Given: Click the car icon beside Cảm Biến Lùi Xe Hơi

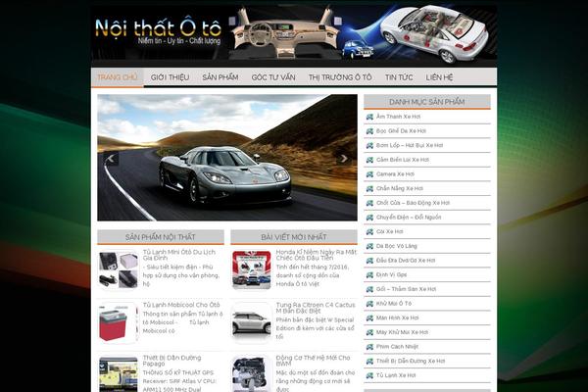Looking at the screenshot, I should [x=369, y=160].
